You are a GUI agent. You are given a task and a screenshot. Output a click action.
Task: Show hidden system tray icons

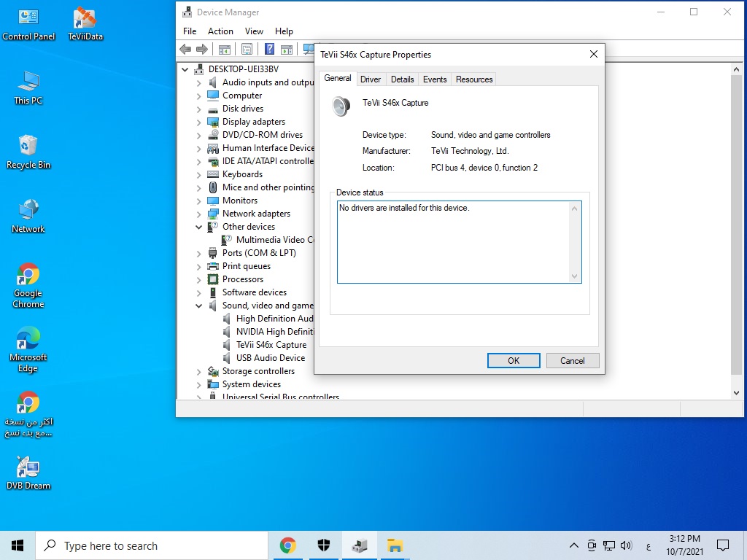[x=574, y=545]
